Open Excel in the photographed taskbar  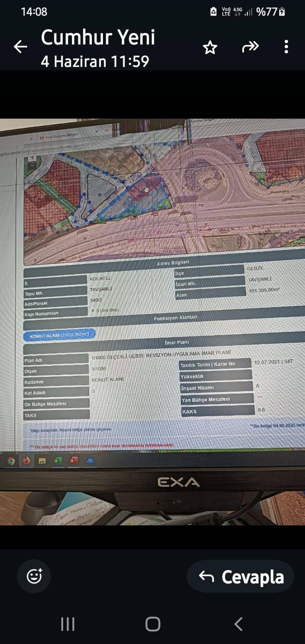tap(58, 460)
